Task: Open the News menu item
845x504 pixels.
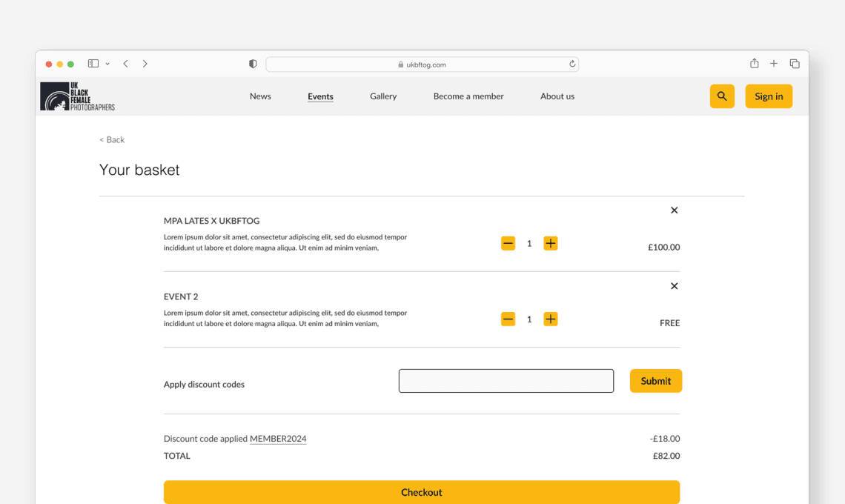Action: coord(260,96)
